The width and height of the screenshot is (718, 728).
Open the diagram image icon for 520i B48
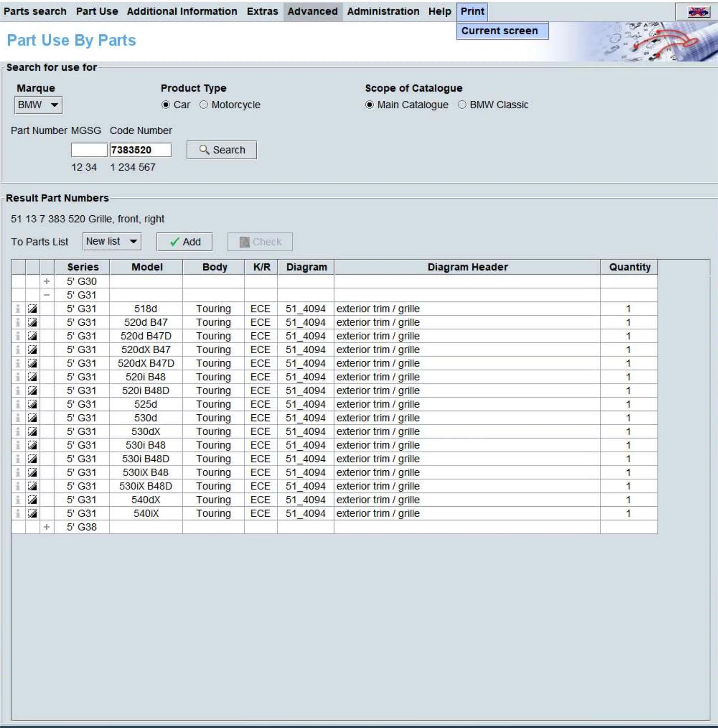click(32, 377)
